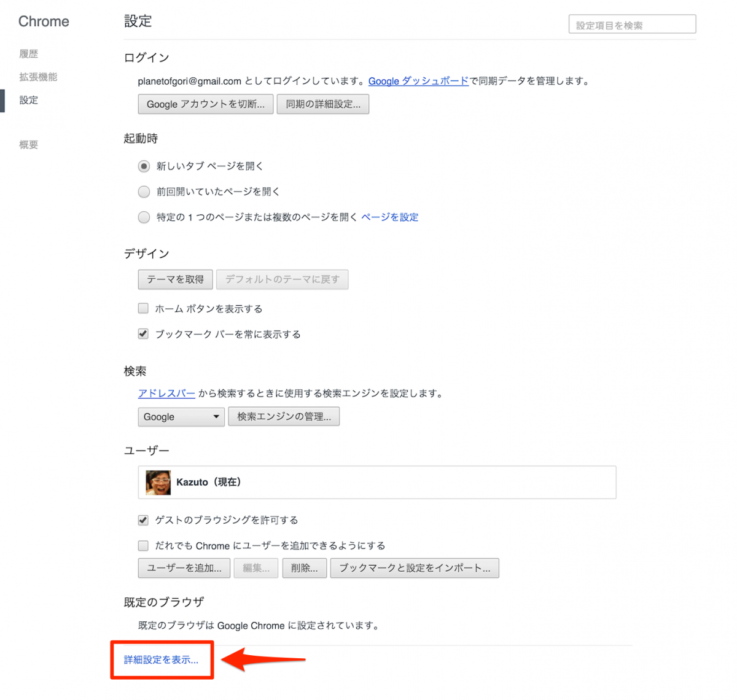Click Google アカウントを切断 button
Screen dimensions: 737x700
point(205,104)
